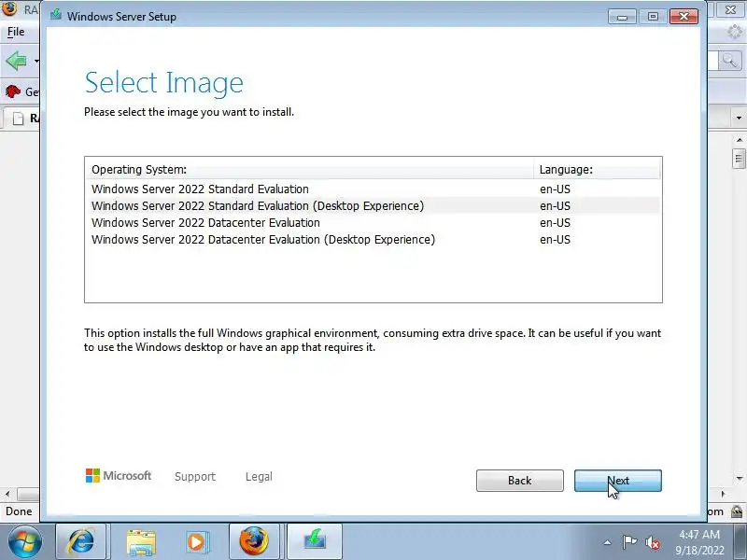Open the taskbar clock showing 4:47 AM
747x560 pixels.
[698, 542]
